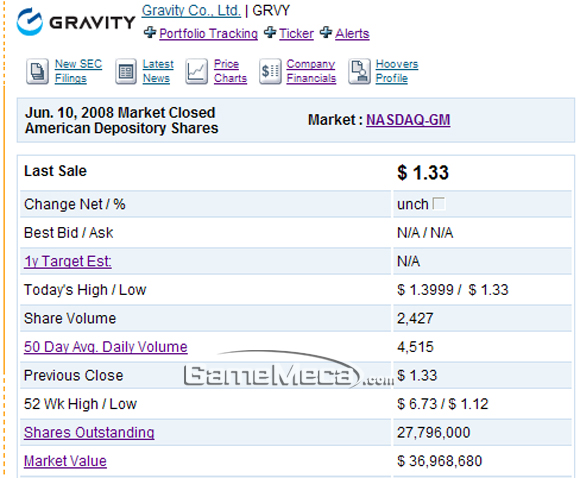Open the Shares Outstanding link
The width and height of the screenshot is (580, 478).
pyautogui.click(x=89, y=432)
